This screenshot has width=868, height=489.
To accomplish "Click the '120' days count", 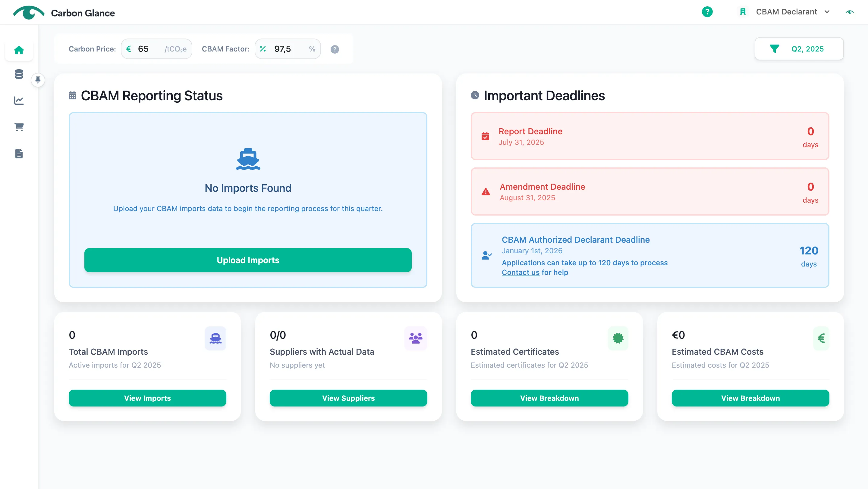I will 809,251.
